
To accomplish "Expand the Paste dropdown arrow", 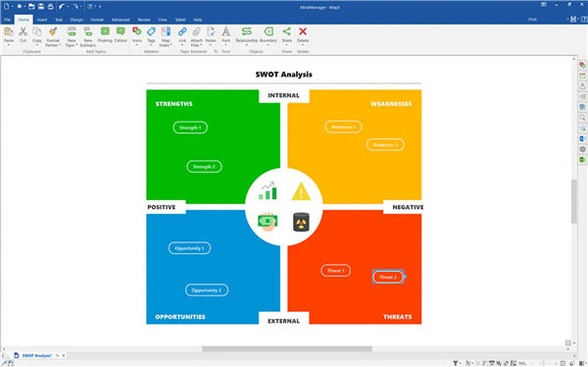I will click(x=8, y=45).
